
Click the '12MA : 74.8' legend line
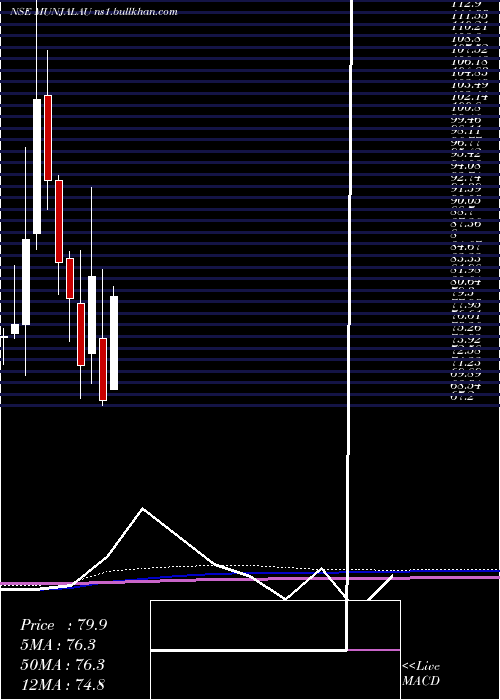point(62,684)
